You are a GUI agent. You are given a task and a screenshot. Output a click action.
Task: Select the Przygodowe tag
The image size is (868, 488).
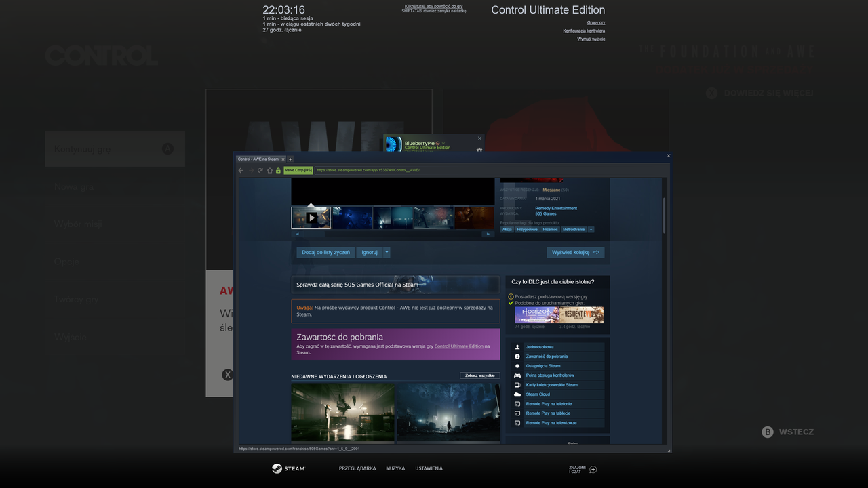tap(527, 230)
